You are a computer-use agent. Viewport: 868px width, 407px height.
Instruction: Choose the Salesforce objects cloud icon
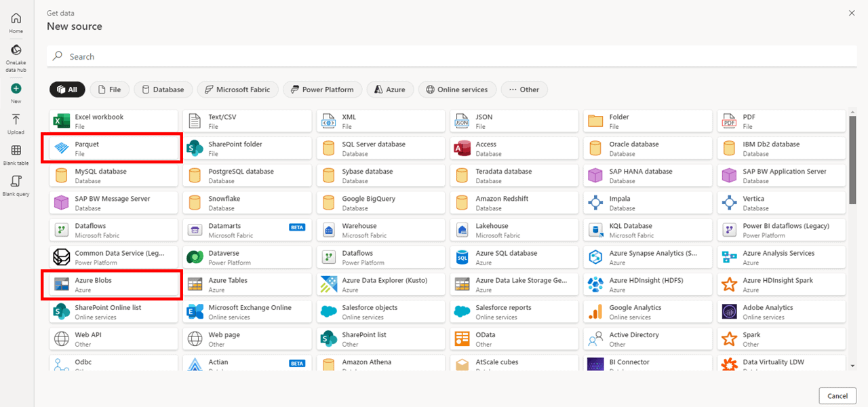pos(329,311)
